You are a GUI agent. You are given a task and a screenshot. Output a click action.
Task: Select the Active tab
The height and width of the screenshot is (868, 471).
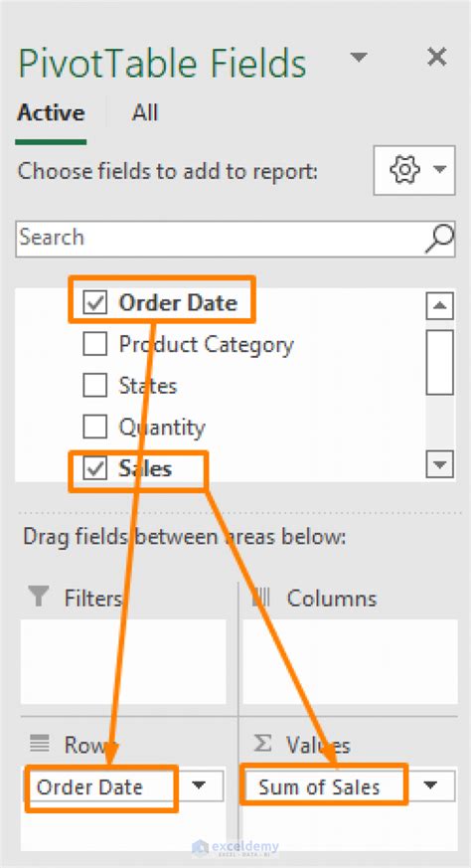click(51, 113)
